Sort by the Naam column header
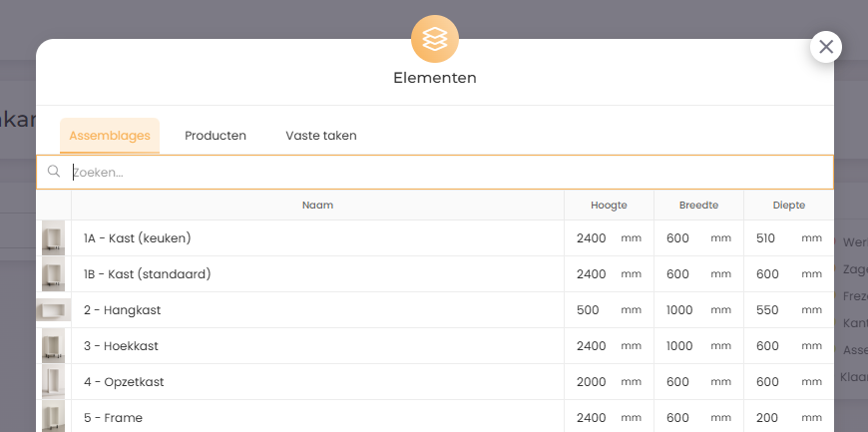The image size is (868, 432). point(317,206)
